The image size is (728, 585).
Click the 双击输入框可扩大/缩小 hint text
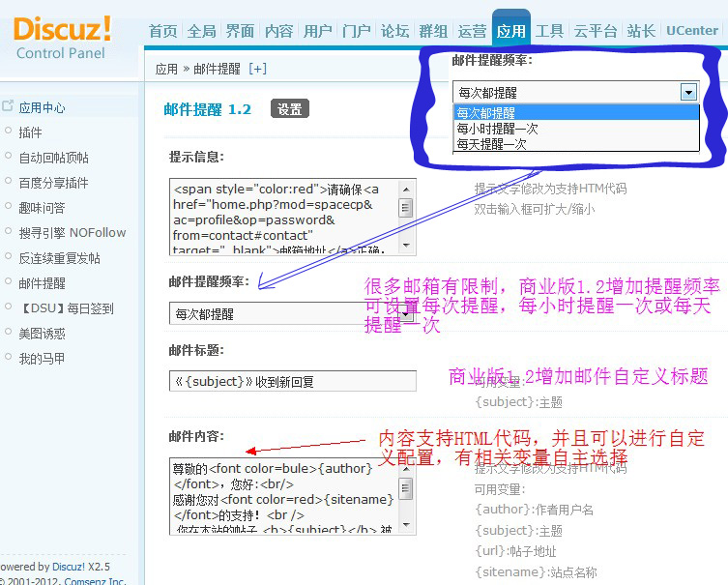coord(535,210)
